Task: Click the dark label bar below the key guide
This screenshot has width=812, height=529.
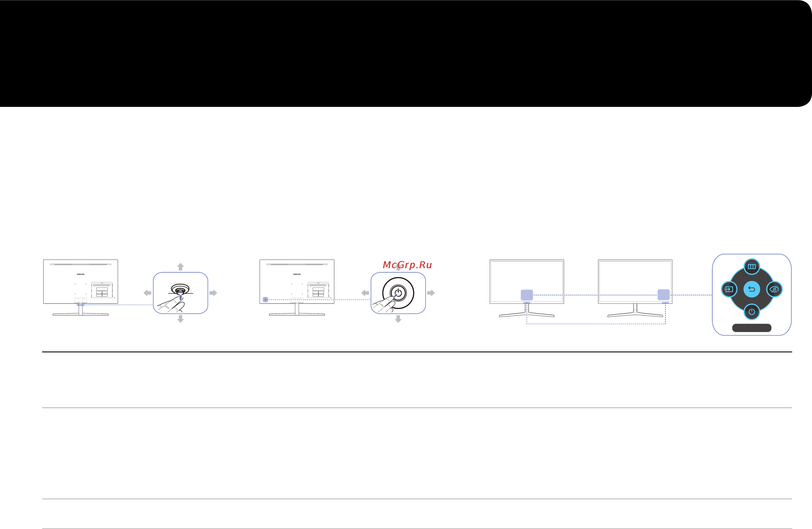Action: 752,328
